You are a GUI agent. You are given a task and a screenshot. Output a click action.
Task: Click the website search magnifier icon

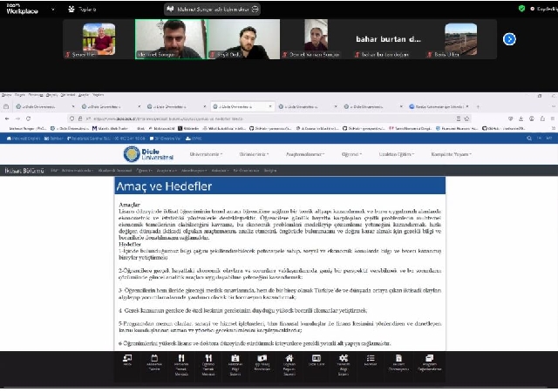coord(529,139)
